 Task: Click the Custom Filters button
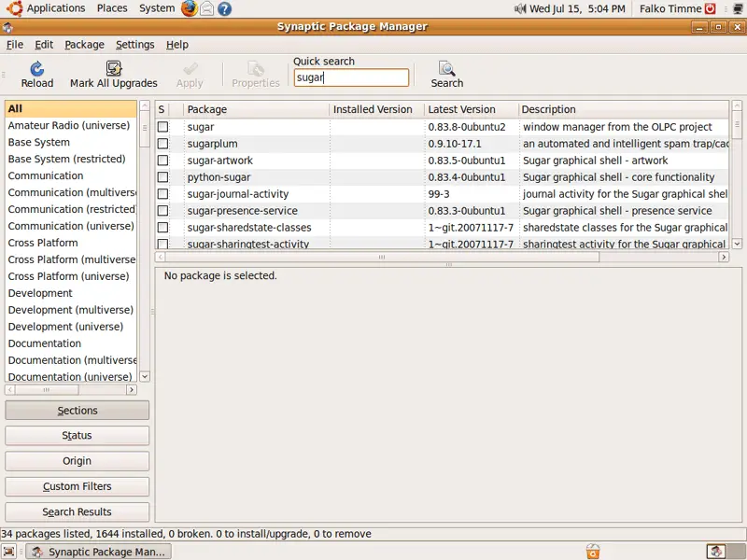pos(78,486)
